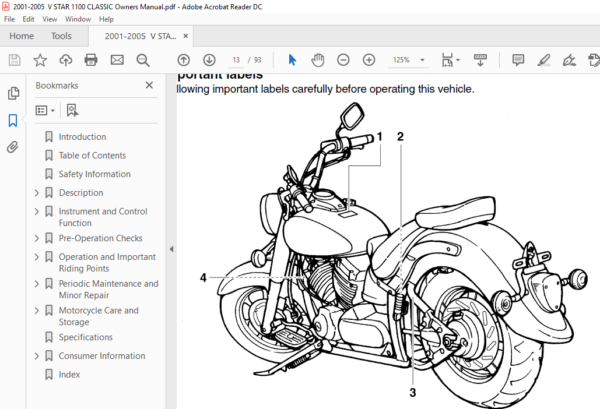This screenshot has width=600, height=409.
Task: Jump to the Safety Information bookmark
Action: point(95,174)
